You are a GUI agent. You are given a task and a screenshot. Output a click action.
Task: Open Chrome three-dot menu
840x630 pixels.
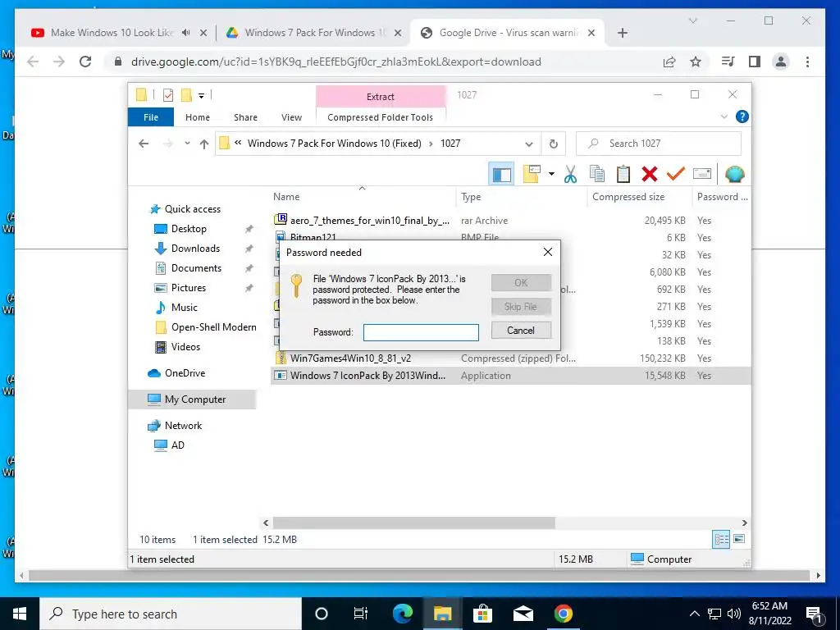(807, 62)
